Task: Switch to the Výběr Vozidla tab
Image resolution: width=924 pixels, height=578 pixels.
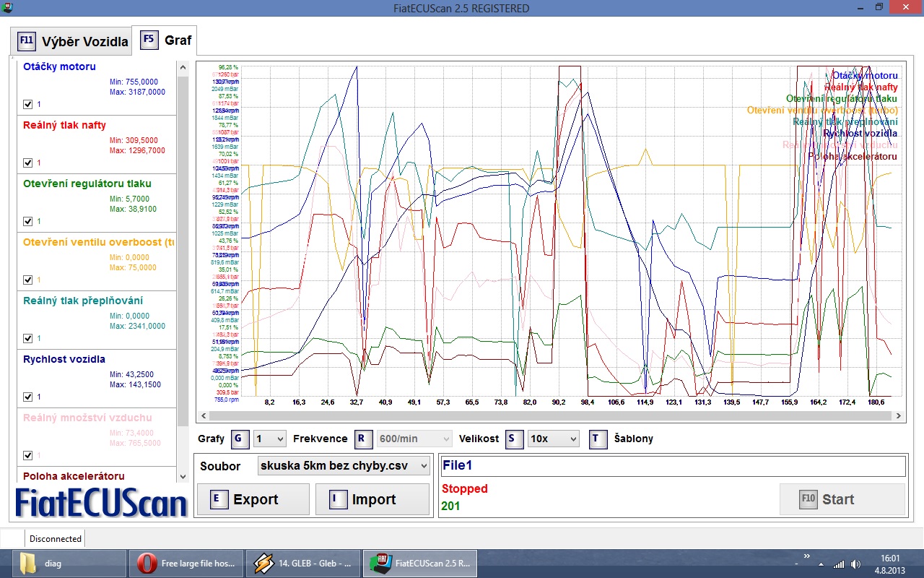Action: click(x=72, y=41)
